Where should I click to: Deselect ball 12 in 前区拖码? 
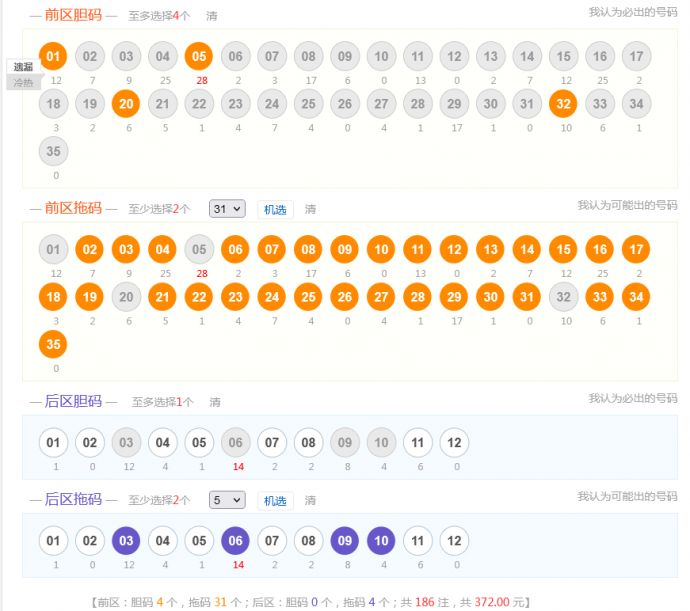point(454,250)
